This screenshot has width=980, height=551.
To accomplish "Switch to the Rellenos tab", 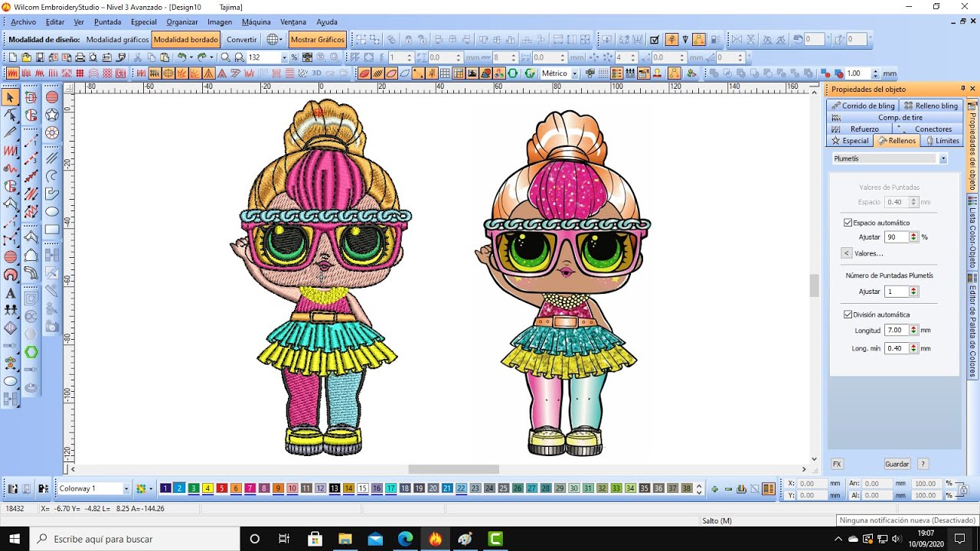I will 897,141.
